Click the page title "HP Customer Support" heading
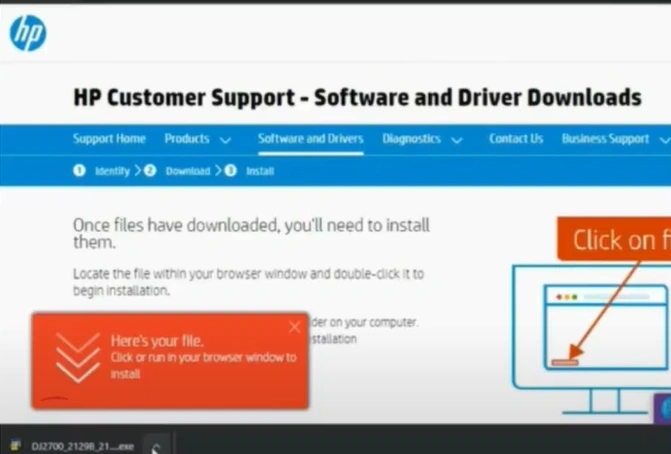 358,97
